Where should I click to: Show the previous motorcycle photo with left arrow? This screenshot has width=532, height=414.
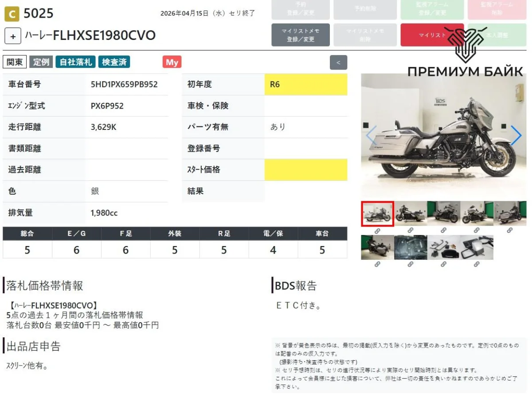(371, 136)
